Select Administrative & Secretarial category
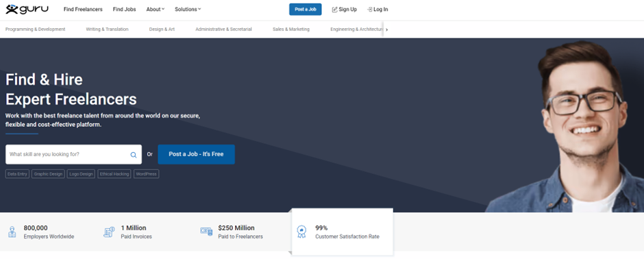 223,29
